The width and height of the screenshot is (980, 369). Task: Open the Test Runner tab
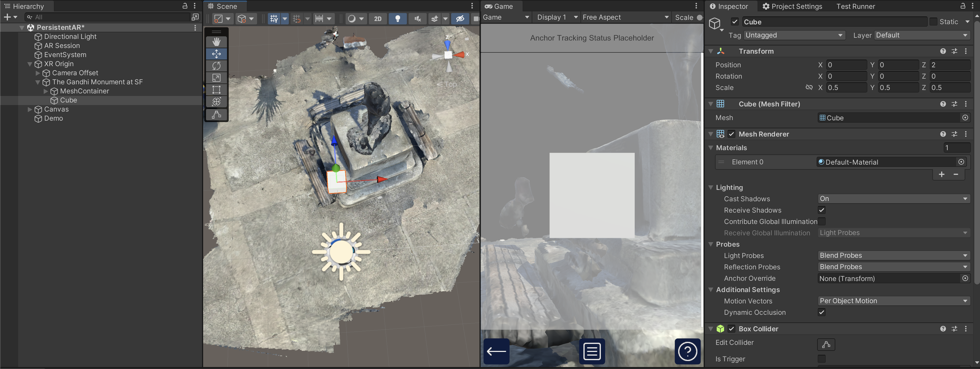[x=856, y=6]
